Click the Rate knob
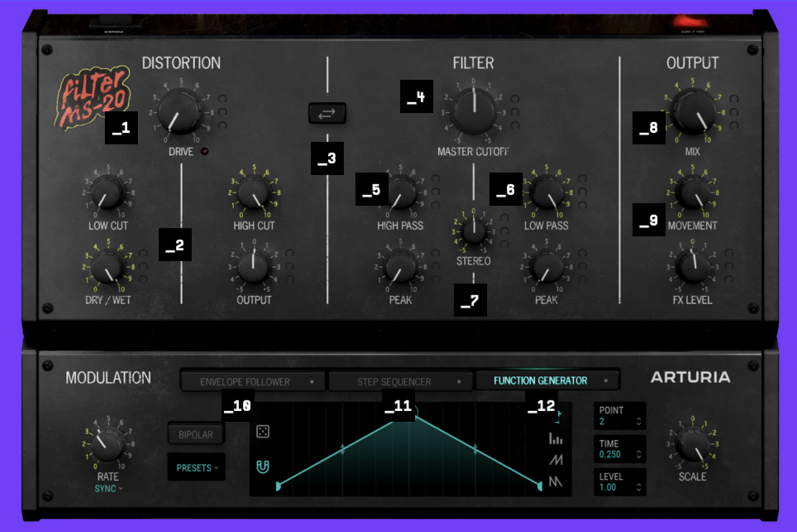The width and height of the screenshot is (797, 532). (x=107, y=444)
